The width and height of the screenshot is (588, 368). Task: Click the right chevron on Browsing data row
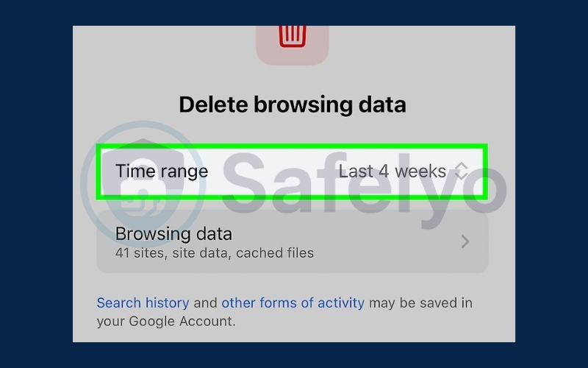click(x=465, y=241)
